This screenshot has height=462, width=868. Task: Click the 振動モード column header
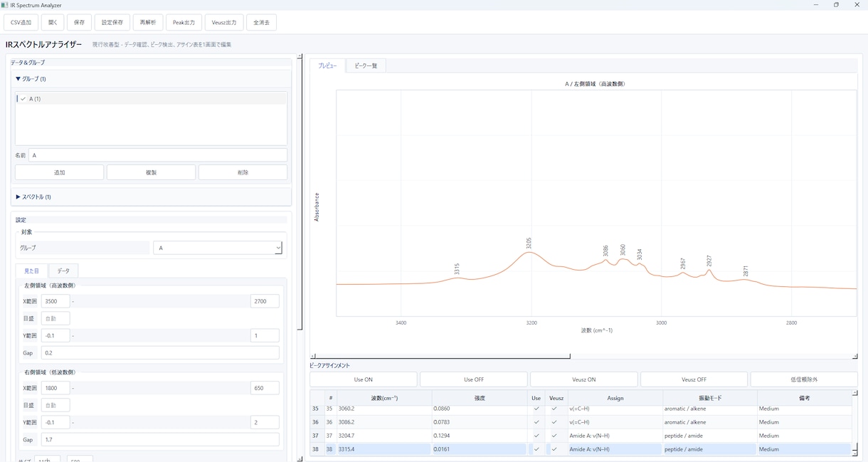[710, 398]
